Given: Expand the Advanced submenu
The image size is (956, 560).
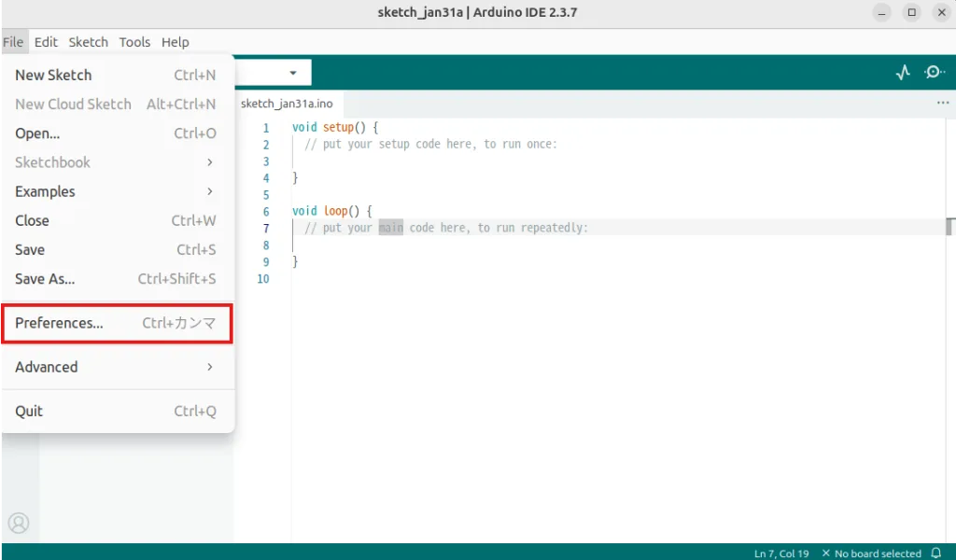Looking at the screenshot, I should pos(116,367).
